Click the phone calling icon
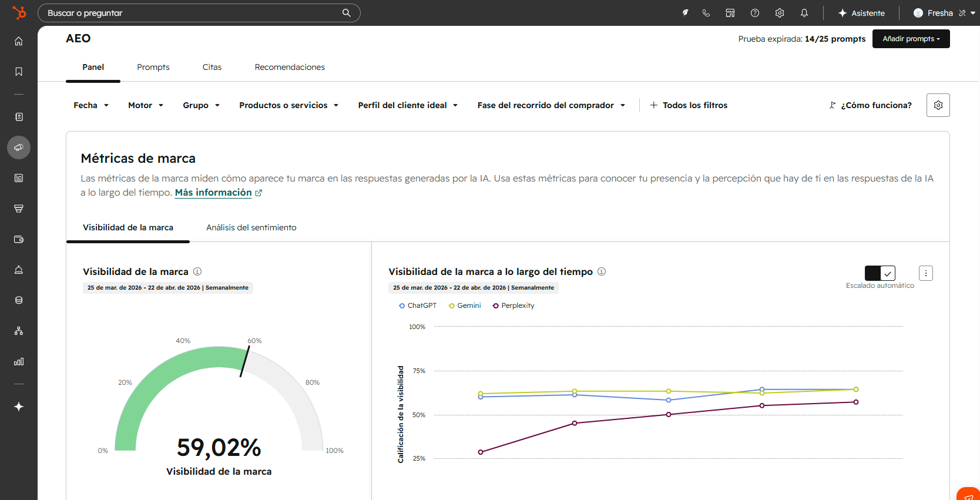Image resolution: width=980 pixels, height=500 pixels. (706, 13)
